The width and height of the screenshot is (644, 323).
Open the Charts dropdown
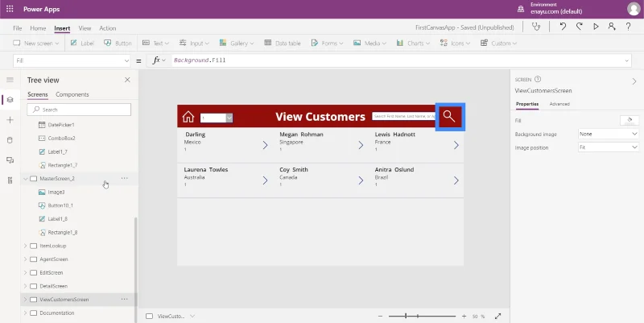coord(413,43)
